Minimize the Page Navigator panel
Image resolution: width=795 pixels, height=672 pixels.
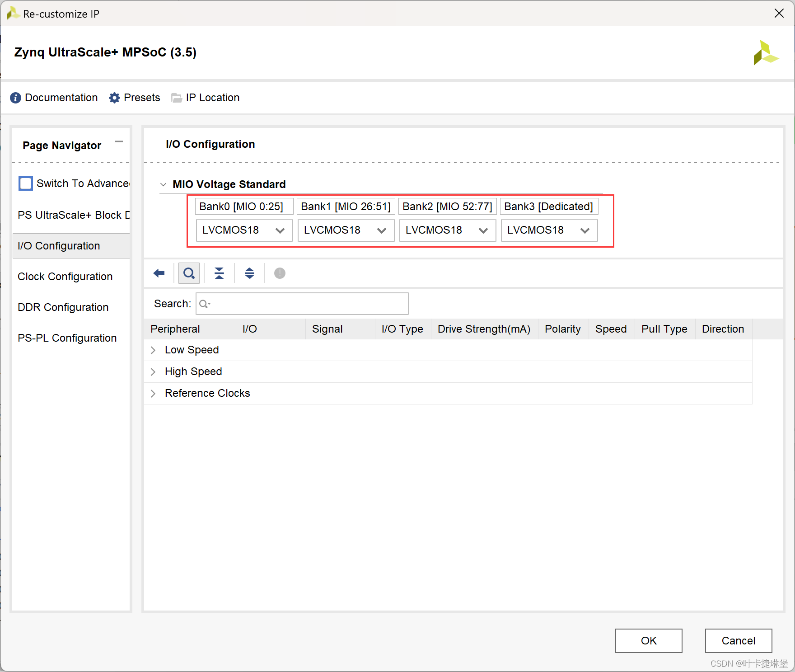tap(119, 142)
